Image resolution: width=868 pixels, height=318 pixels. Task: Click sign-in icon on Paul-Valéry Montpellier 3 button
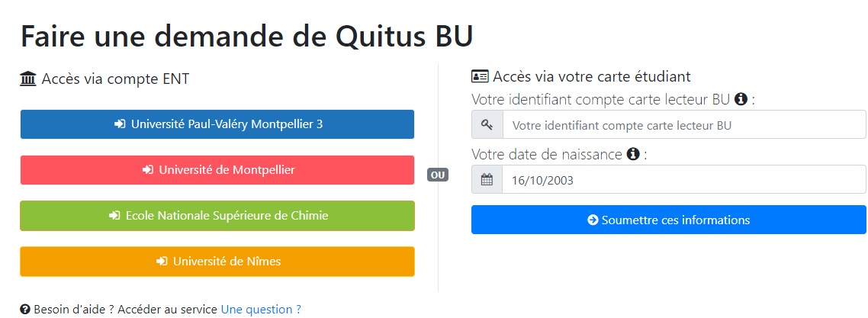[120, 124]
